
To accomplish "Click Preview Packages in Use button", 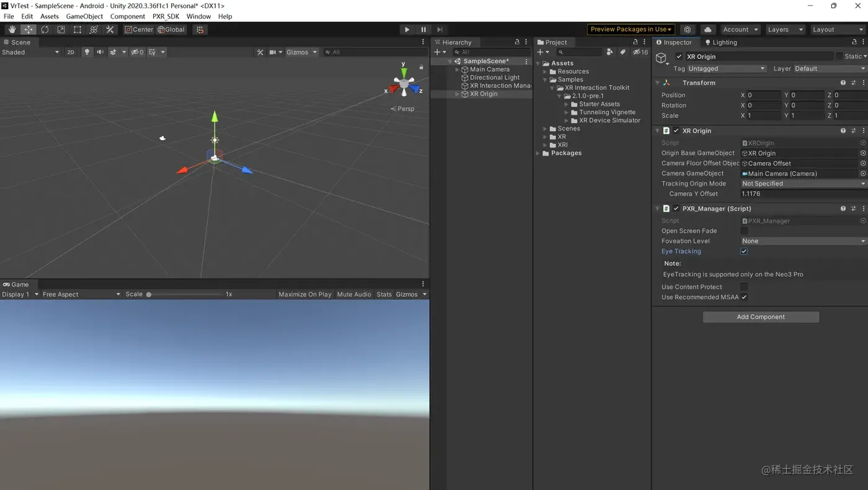I will pyautogui.click(x=631, y=29).
